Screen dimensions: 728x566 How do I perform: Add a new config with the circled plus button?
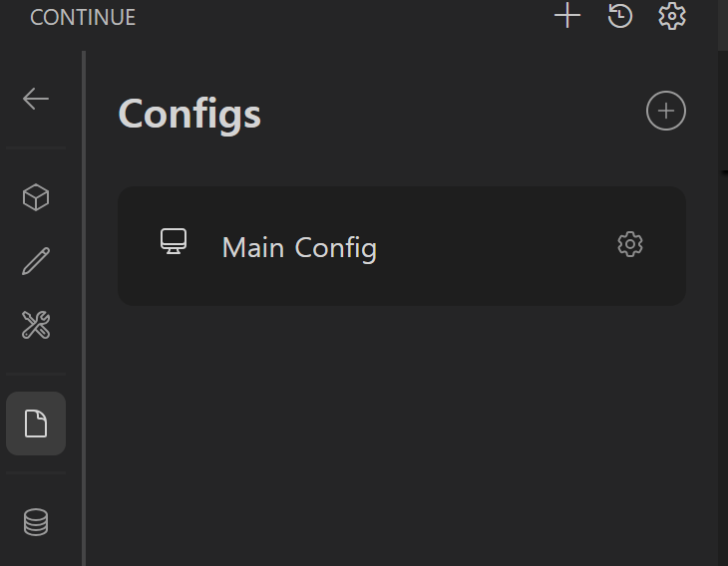pos(666,111)
